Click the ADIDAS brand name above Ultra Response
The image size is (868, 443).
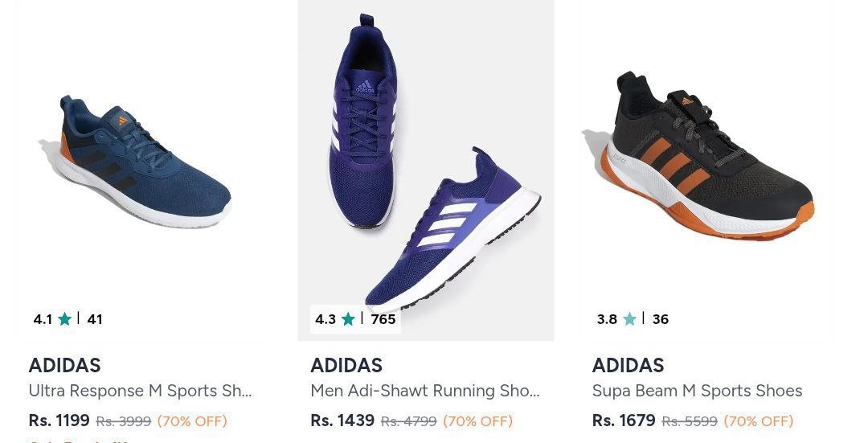64,366
